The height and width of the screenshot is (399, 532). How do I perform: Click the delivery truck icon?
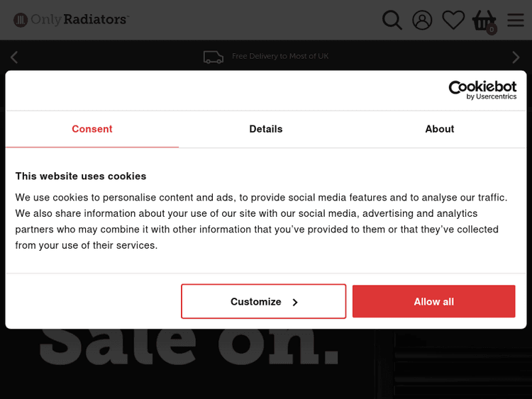click(x=214, y=57)
